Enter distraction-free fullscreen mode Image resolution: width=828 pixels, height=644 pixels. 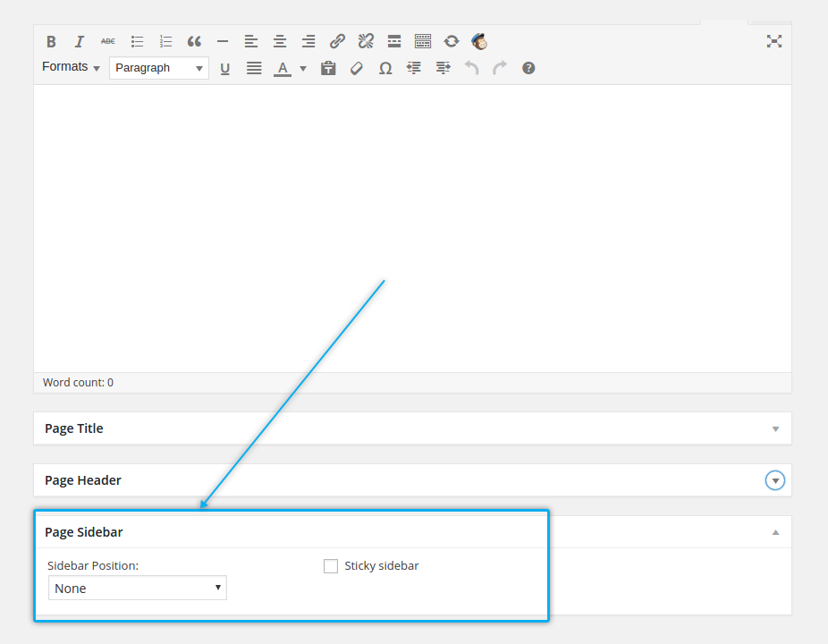tap(774, 41)
